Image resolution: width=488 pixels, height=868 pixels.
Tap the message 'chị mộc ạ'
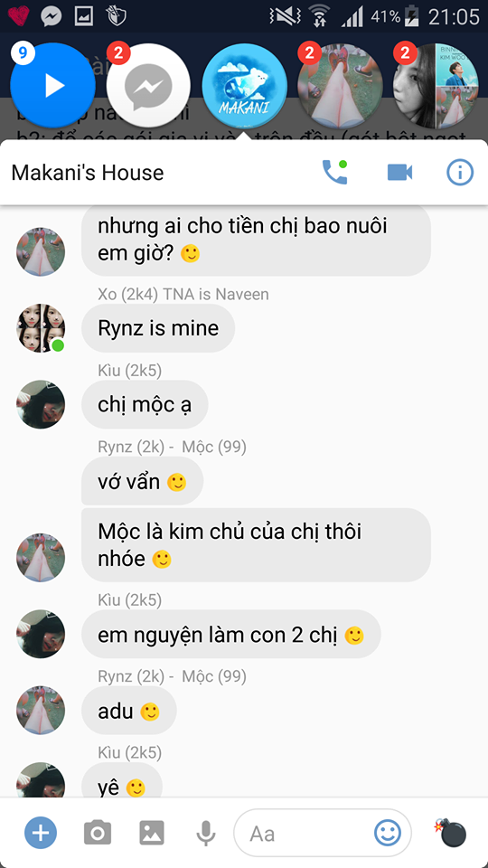(x=145, y=405)
